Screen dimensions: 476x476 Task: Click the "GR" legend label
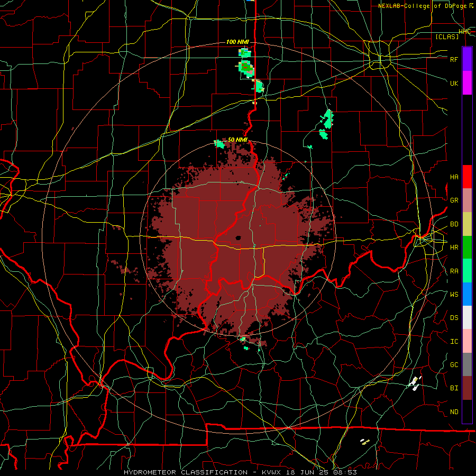click(454, 200)
